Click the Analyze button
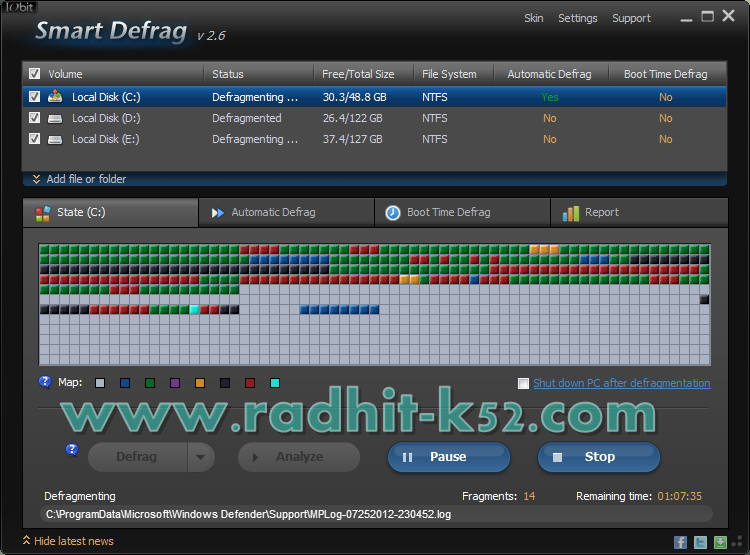Image resolution: width=750 pixels, height=555 pixels. (x=299, y=457)
